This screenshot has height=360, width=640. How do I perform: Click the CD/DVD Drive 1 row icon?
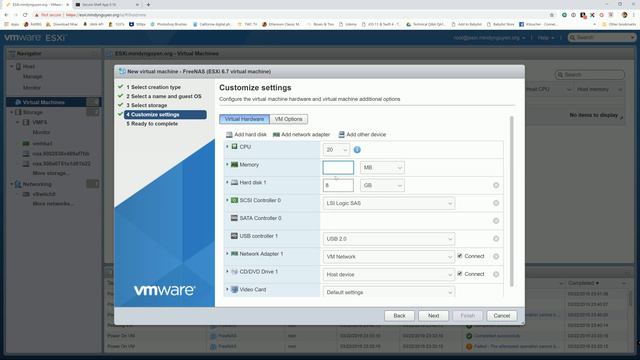click(234, 271)
